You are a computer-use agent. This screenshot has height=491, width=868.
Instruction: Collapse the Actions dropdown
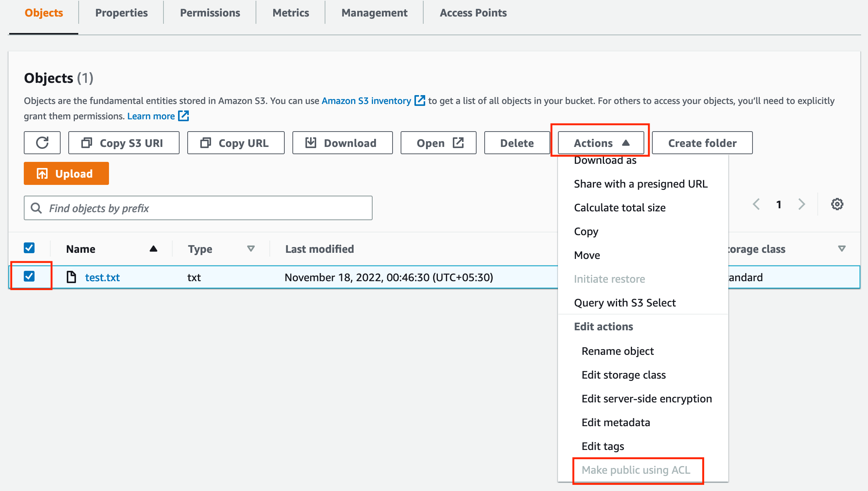coord(601,143)
